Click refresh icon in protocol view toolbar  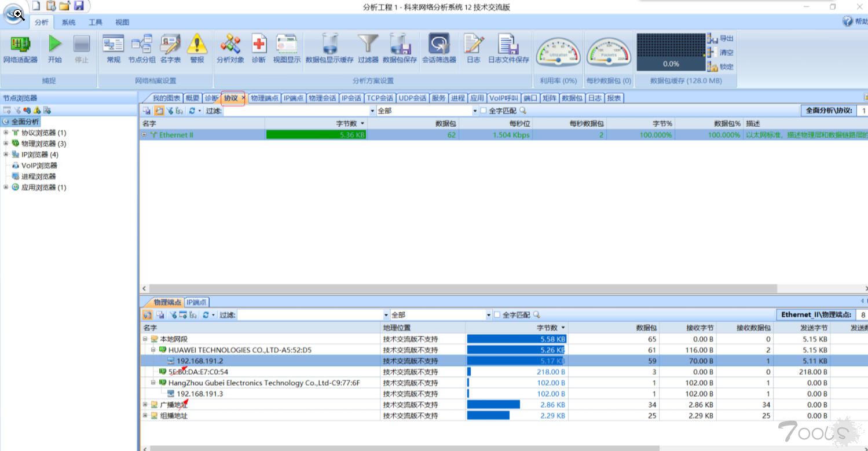coord(192,111)
